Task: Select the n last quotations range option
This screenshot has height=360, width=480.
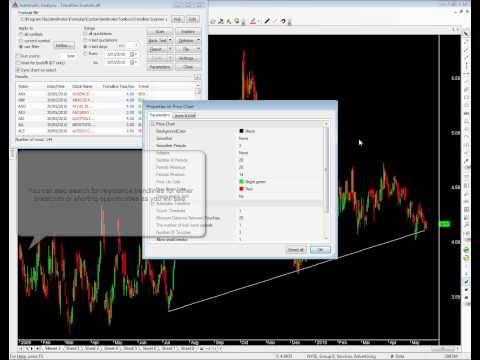Action: pos(85,40)
